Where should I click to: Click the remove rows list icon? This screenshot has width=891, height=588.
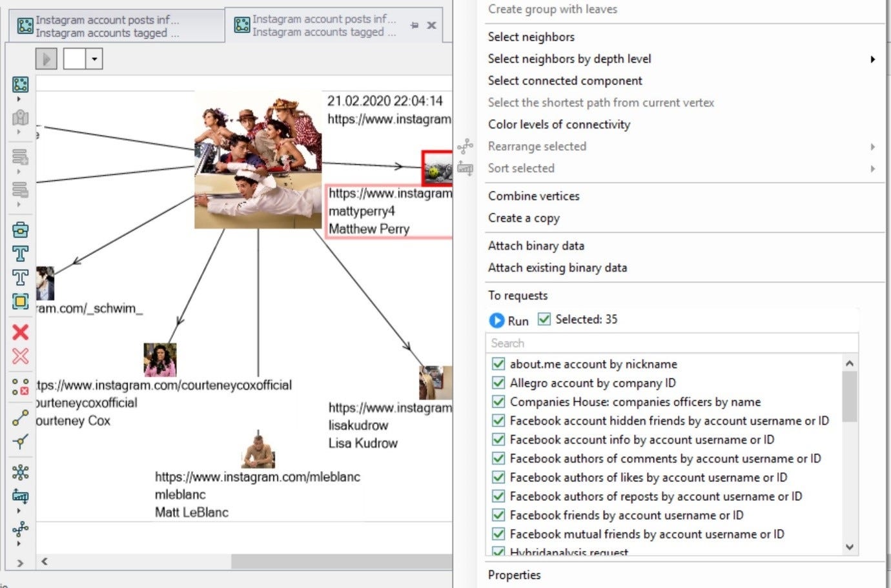pos(20,190)
